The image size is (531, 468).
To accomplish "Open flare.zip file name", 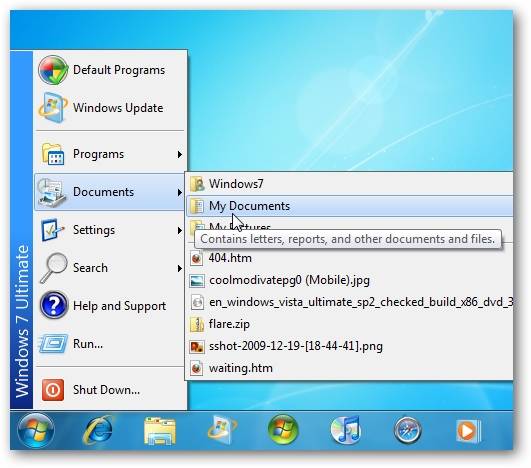I will 229,324.
